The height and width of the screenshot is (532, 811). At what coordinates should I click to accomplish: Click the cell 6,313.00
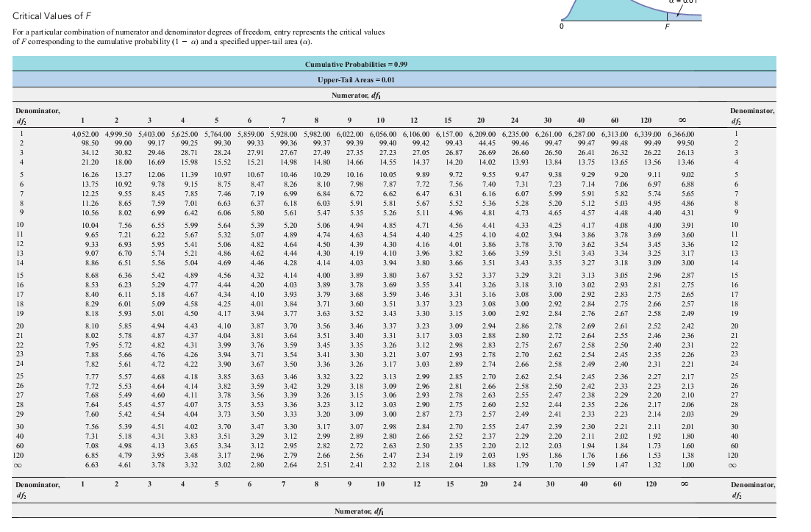(x=615, y=134)
